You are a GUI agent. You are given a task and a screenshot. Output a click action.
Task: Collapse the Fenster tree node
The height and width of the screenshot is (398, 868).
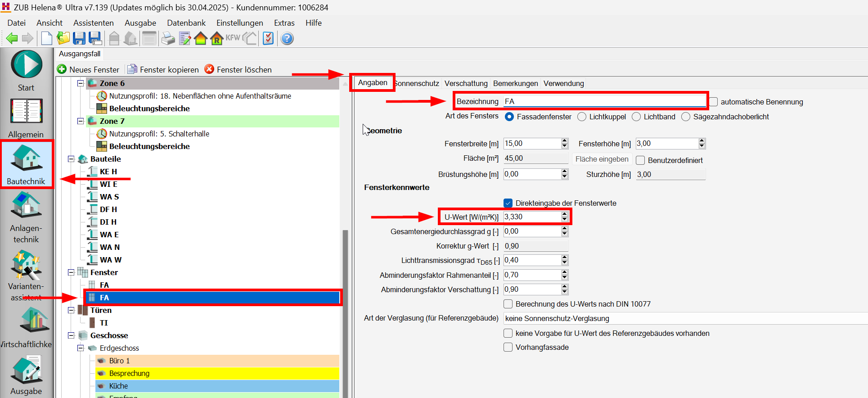[x=71, y=272]
